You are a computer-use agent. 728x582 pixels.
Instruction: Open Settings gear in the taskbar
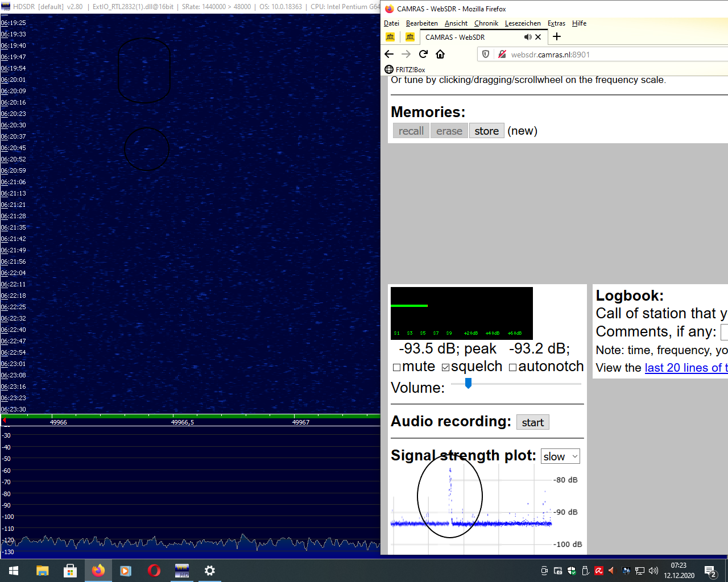(210, 570)
